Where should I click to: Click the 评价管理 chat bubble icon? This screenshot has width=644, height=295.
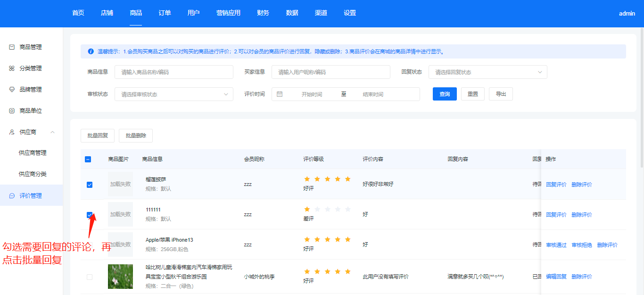pyautogui.click(x=12, y=196)
